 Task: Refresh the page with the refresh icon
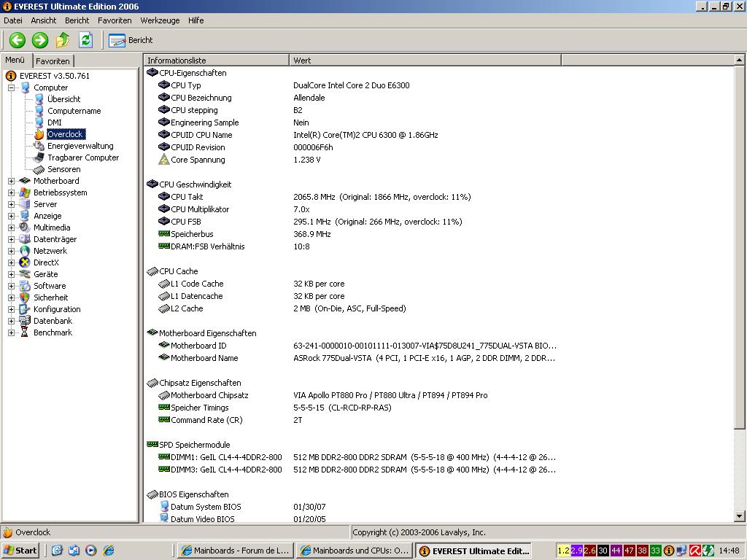(86, 40)
